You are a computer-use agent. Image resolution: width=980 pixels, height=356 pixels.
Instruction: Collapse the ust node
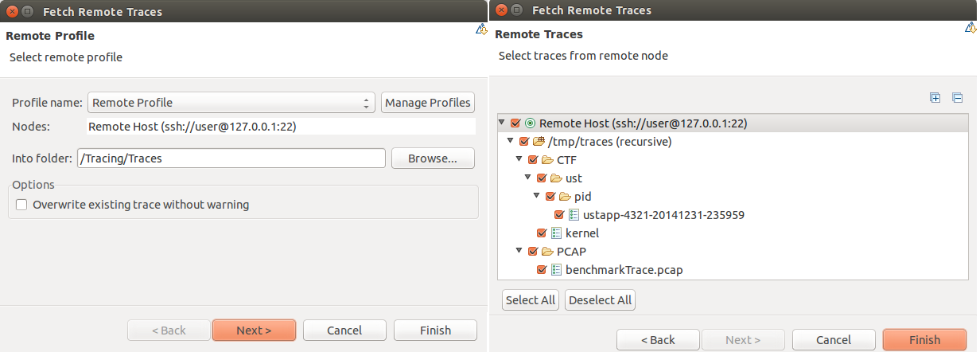(x=528, y=178)
